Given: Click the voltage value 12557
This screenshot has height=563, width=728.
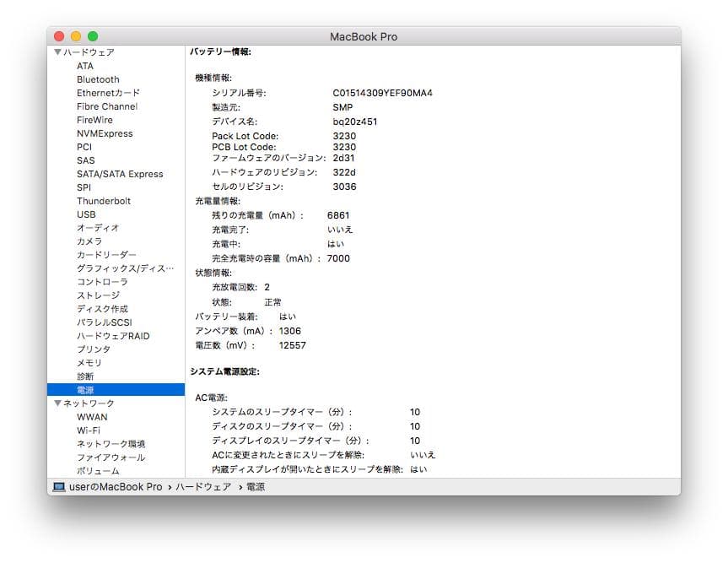Looking at the screenshot, I should 293,345.
